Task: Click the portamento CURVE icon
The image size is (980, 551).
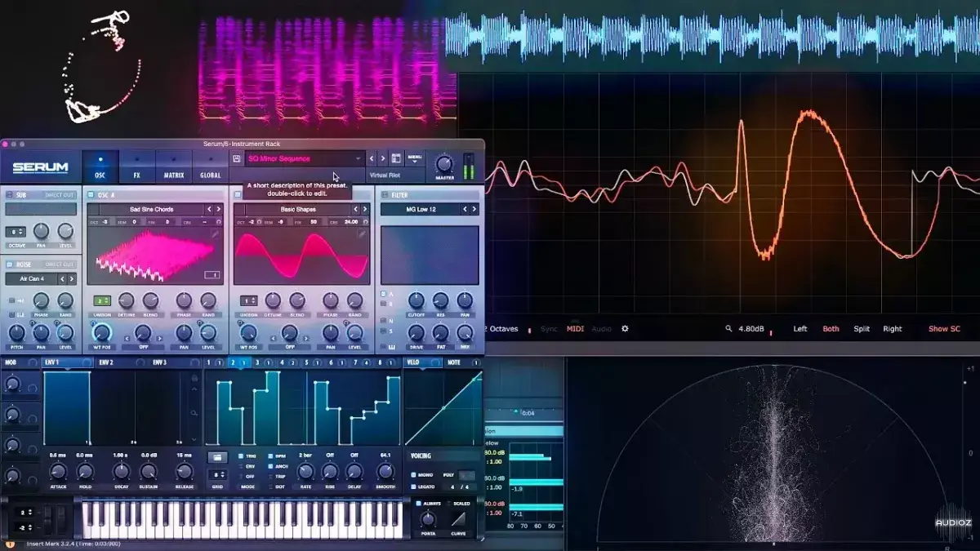Action: [x=459, y=518]
